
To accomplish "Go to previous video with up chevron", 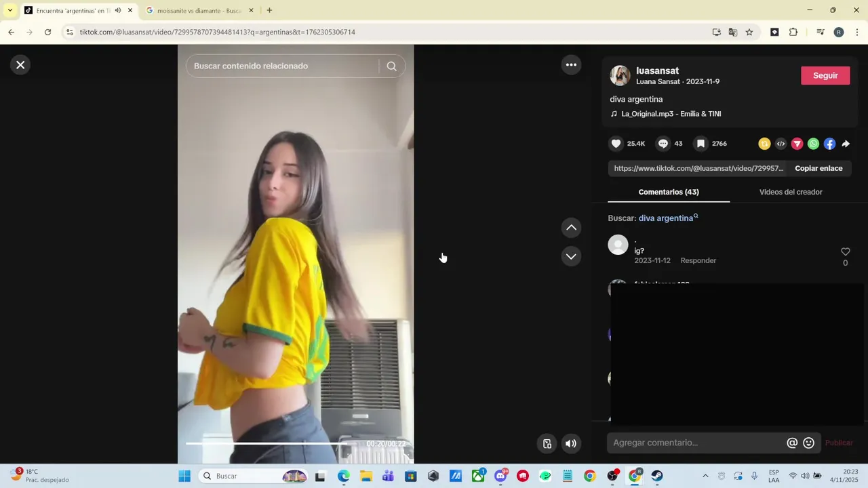I will pos(571,228).
